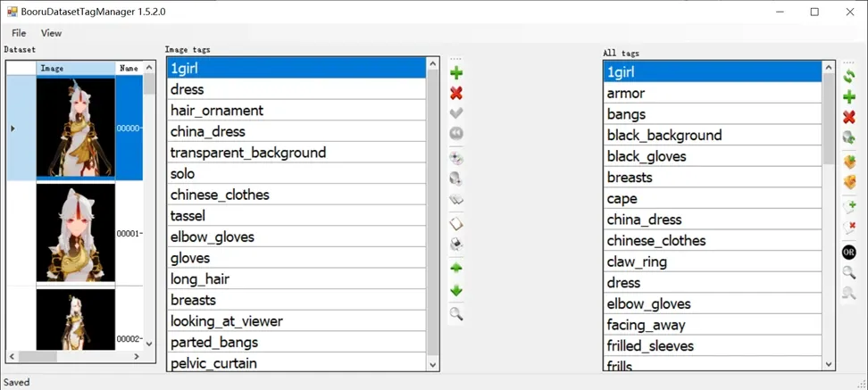Viewport: 868px width, 390px height.
Task: Move selected tag up with green up arrow
Action: pos(456,269)
